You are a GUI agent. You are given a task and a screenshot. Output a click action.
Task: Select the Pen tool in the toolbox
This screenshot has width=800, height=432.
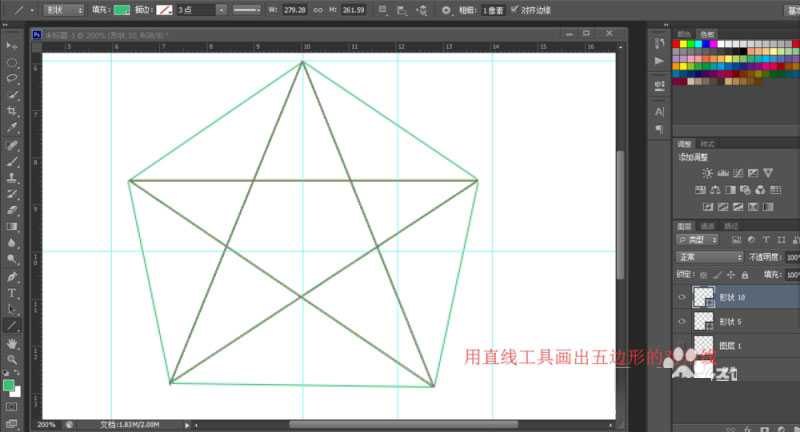coord(12,276)
